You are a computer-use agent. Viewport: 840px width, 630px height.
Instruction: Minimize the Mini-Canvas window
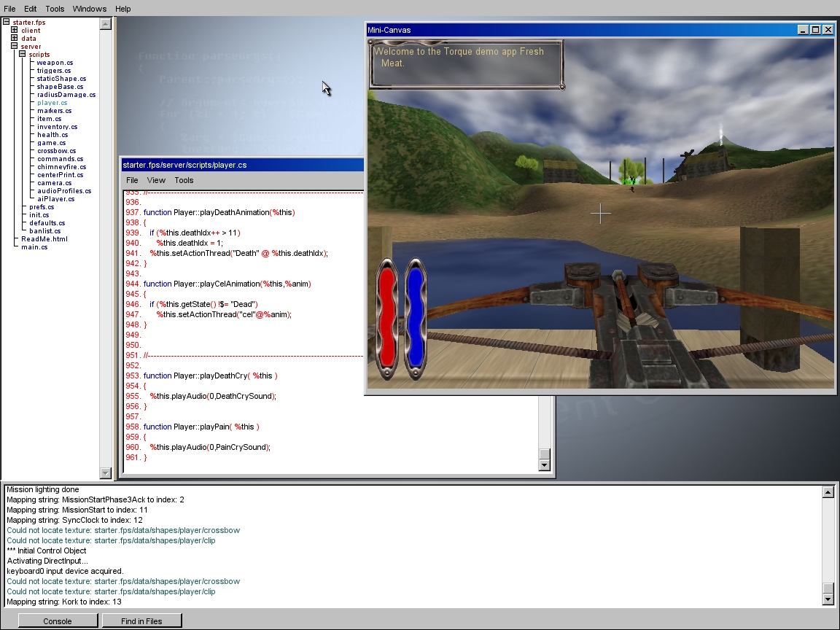pos(803,30)
